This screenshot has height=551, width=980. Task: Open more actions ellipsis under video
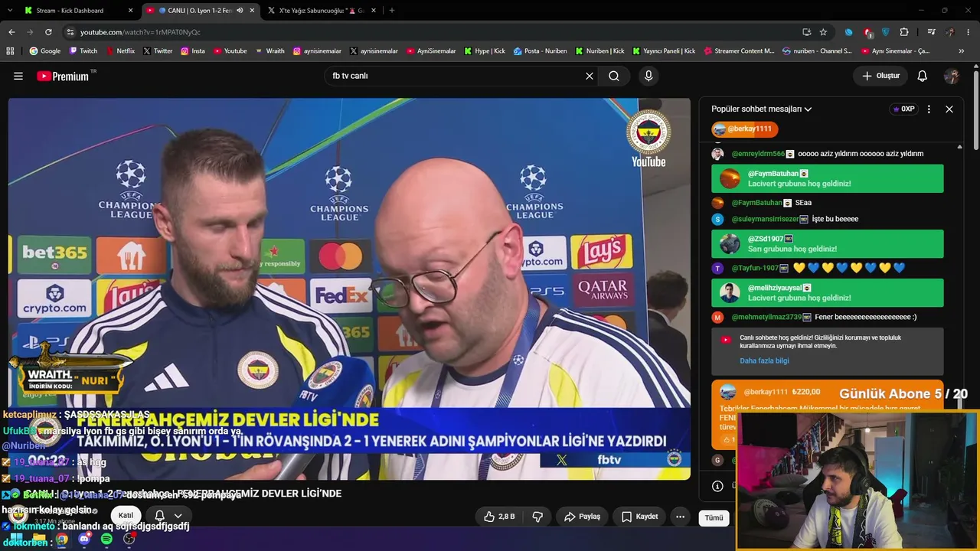point(680,517)
